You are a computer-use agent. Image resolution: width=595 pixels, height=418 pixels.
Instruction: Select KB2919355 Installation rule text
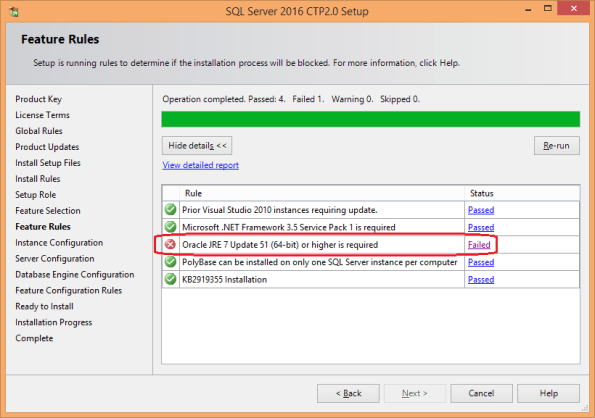coord(225,280)
